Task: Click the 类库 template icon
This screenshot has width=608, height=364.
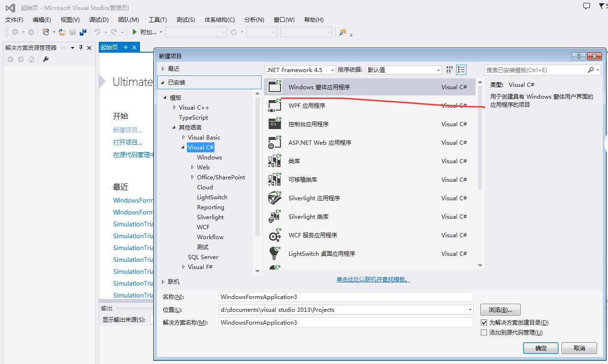Action: tap(274, 160)
